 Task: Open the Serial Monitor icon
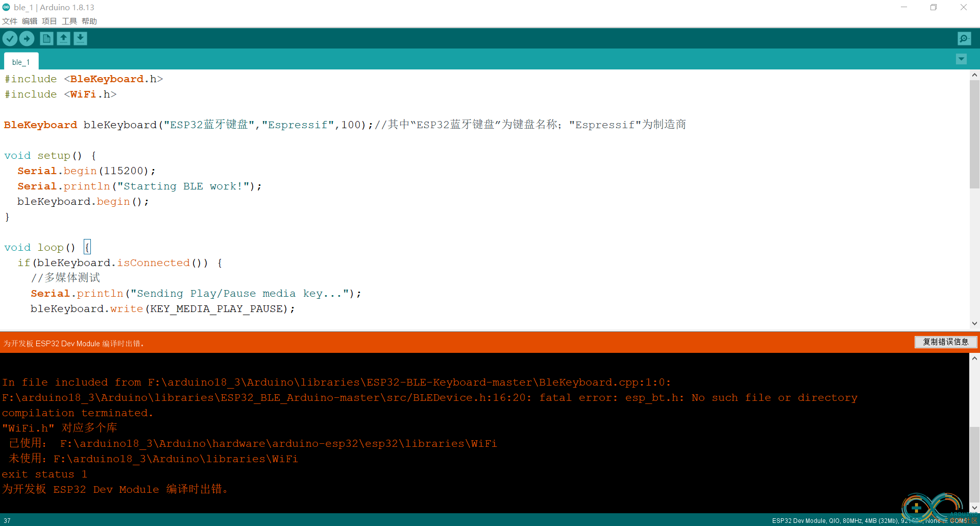964,38
